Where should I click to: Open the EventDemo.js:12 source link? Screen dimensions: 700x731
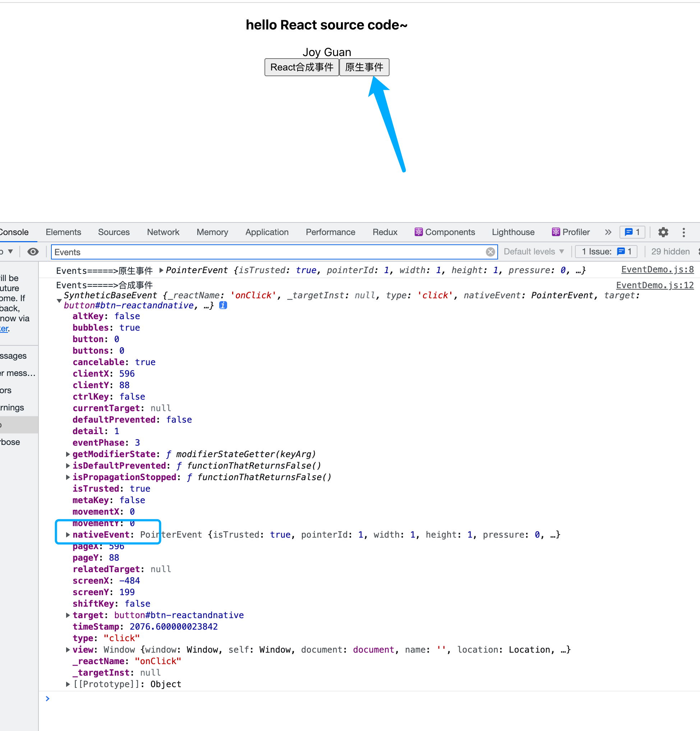[654, 285]
